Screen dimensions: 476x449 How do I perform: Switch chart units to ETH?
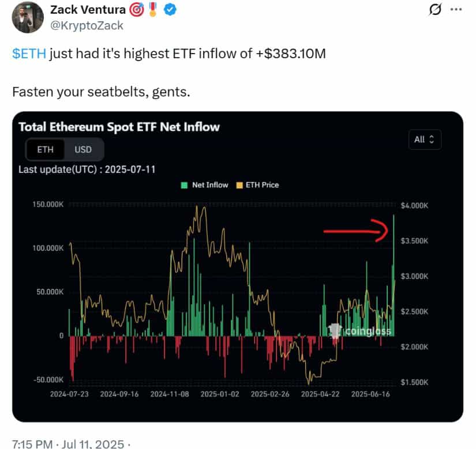coord(45,149)
